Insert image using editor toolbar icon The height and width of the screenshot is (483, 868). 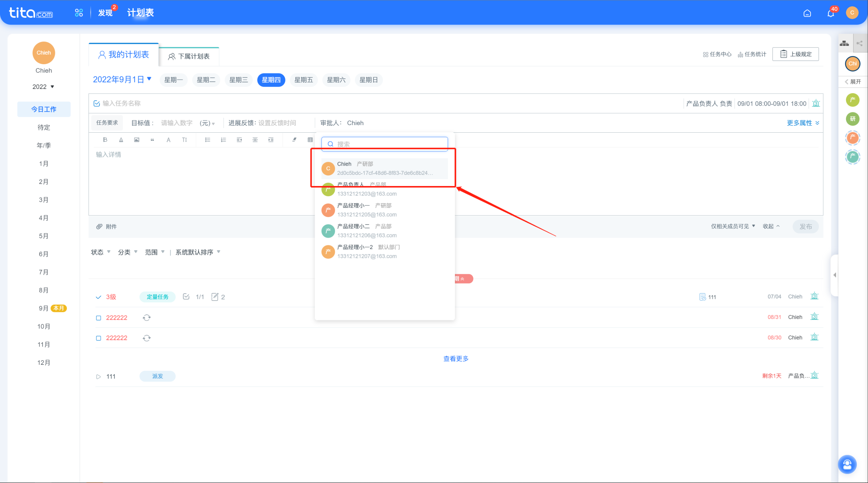[137, 140]
